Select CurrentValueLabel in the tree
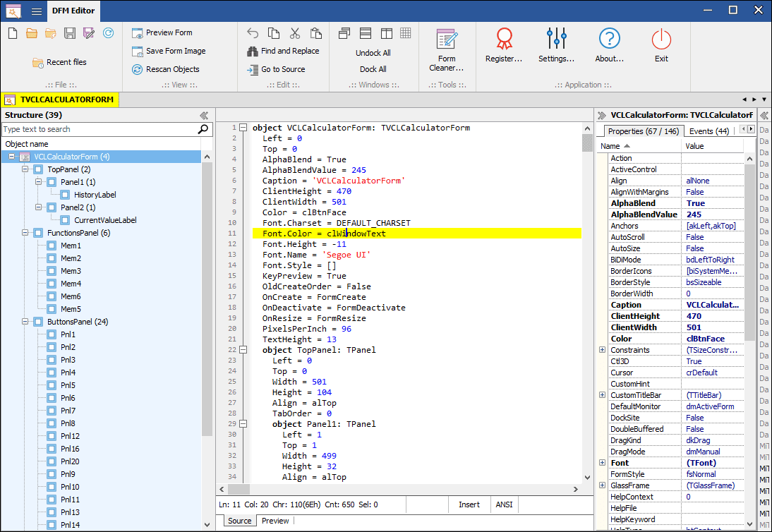The width and height of the screenshot is (772, 532). click(105, 220)
